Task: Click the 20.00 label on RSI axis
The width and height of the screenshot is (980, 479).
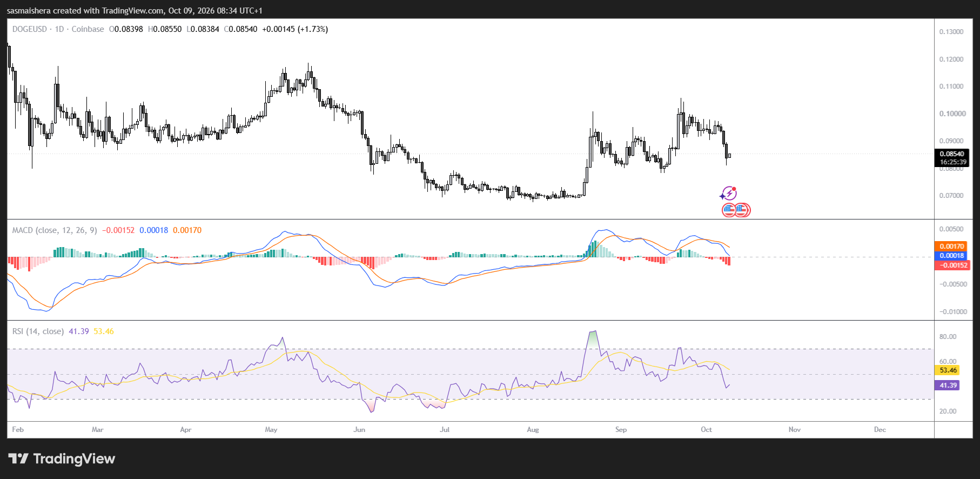Action: tap(948, 411)
